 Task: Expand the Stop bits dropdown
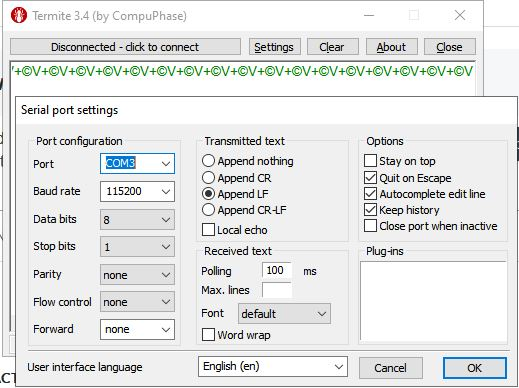137,247
